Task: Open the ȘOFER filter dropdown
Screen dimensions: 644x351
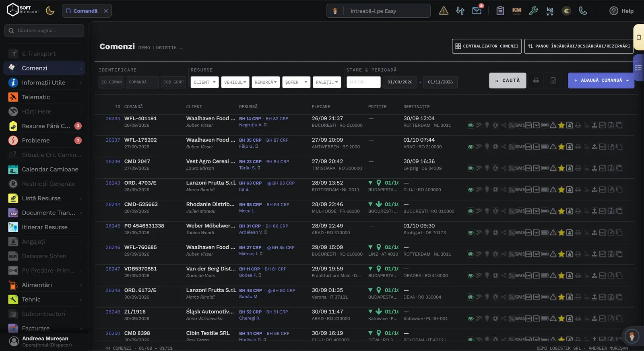Action: tap(296, 82)
